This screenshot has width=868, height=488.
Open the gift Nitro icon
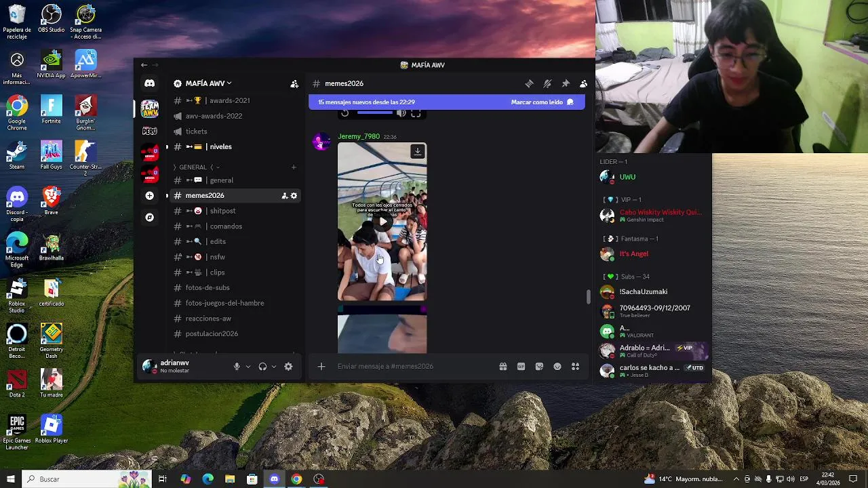click(503, 367)
